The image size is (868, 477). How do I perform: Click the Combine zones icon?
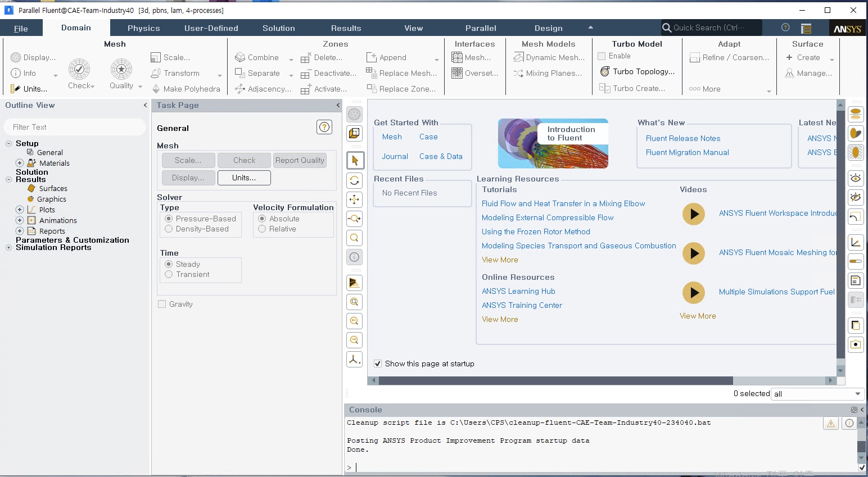240,57
